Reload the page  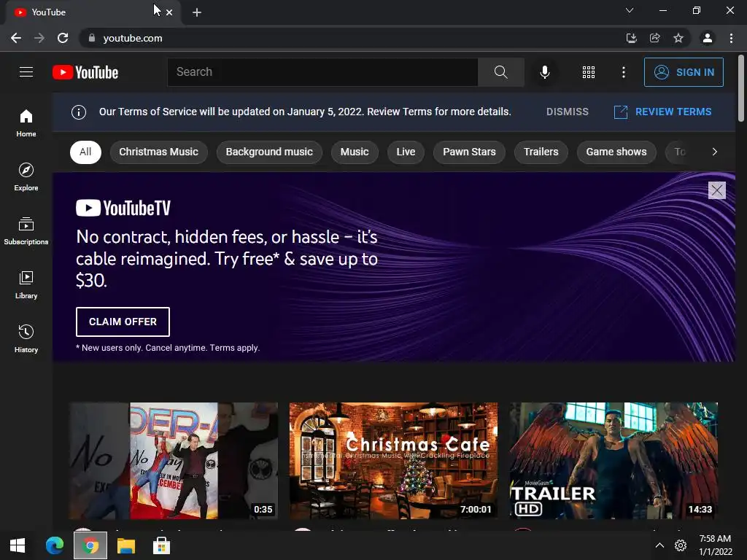[x=63, y=38]
